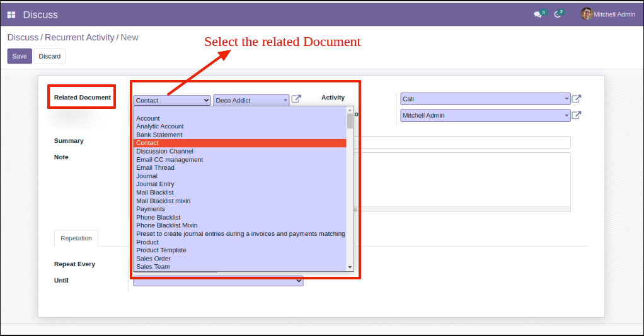Select Mail Blacklist mixin option
Image resolution: width=644 pixels, height=336 pixels.
point(240,201)
